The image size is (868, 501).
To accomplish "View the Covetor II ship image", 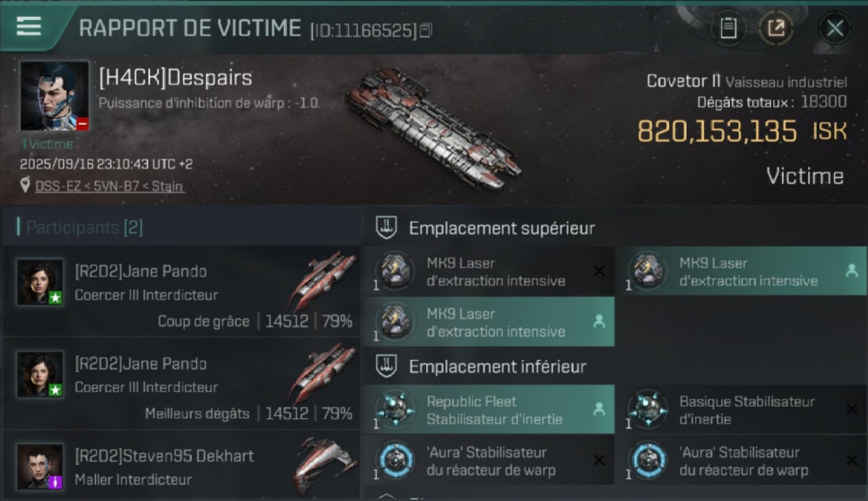I will click(x=433, y=128).
